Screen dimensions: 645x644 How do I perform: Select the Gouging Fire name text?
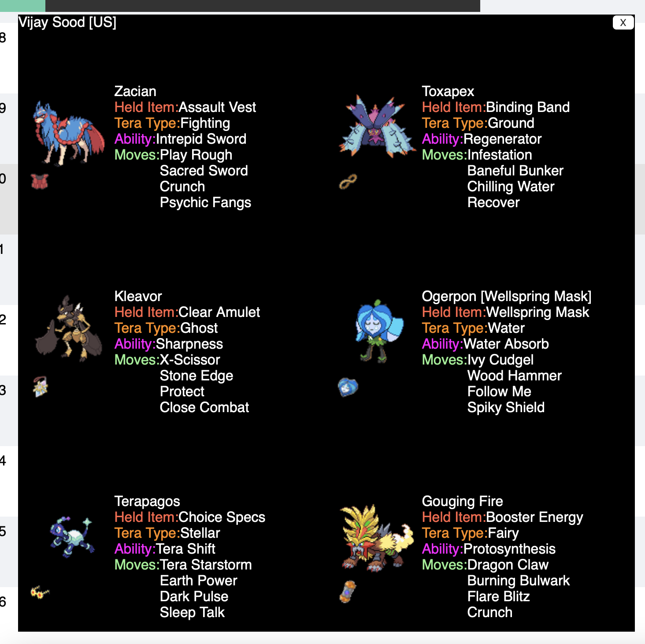point(462,501)
